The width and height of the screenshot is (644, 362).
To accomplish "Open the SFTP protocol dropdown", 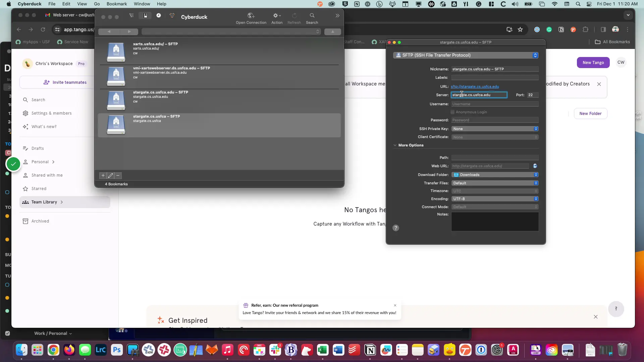I will click(x=466, y=55).
